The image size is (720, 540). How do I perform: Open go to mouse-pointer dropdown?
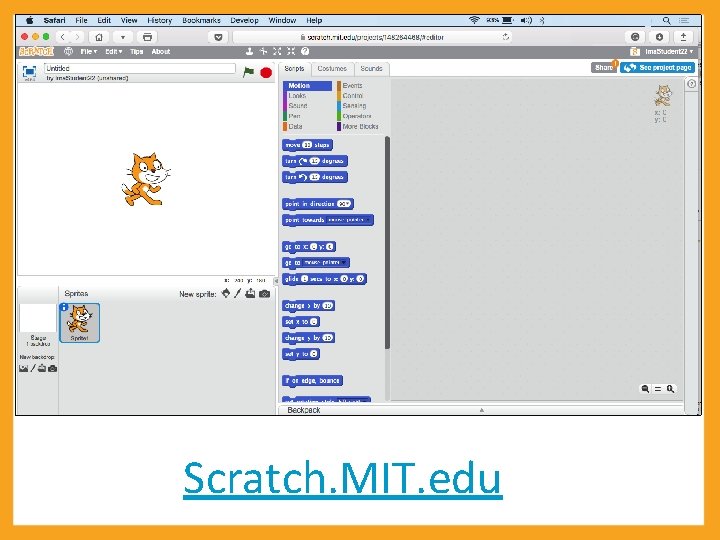coord(326,263)
